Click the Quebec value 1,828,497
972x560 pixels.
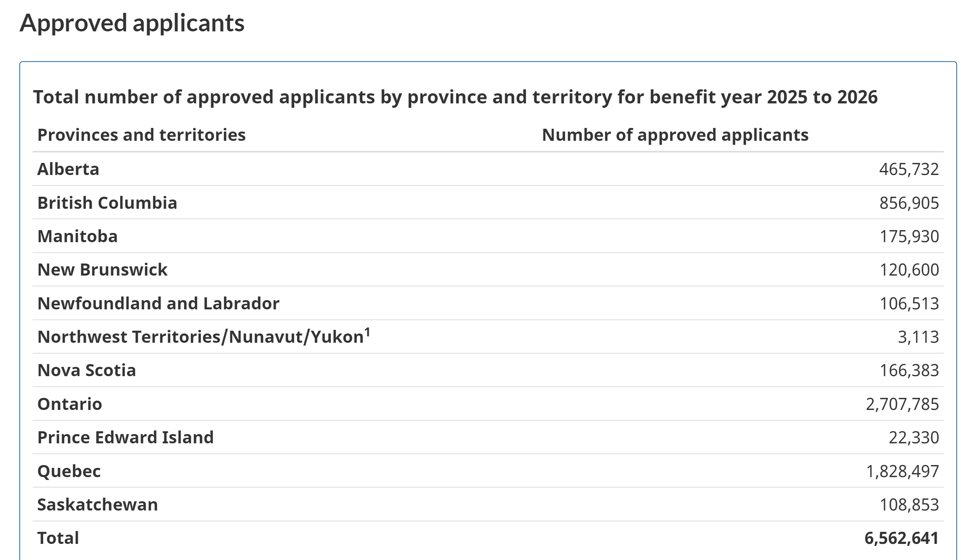[x=902, y=471]
